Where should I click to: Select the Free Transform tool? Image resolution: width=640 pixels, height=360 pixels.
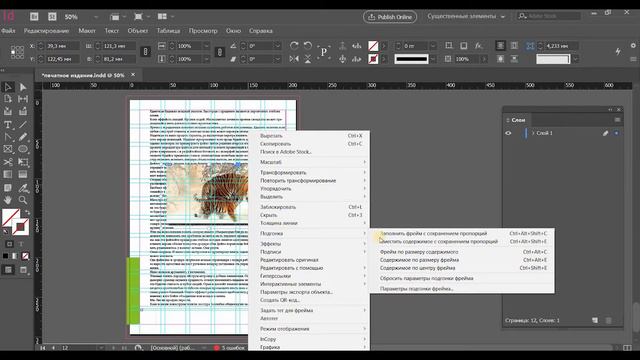(23, 162)
